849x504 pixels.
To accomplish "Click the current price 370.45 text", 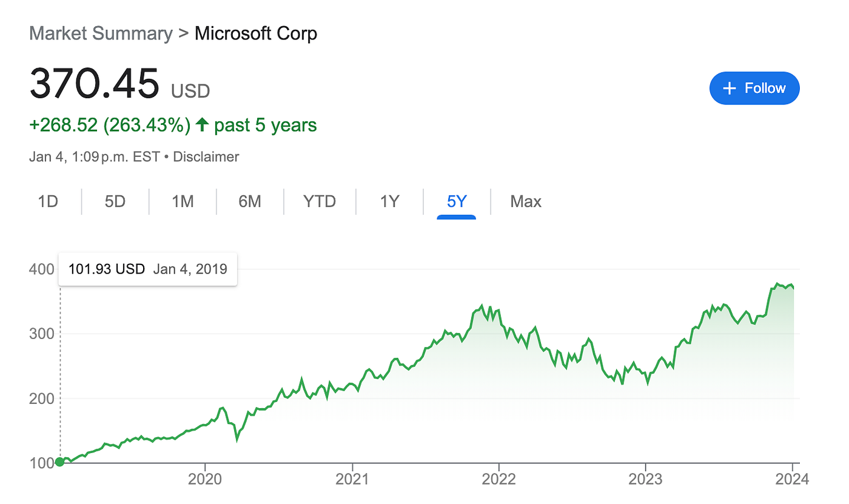I will tap(94, 84).
